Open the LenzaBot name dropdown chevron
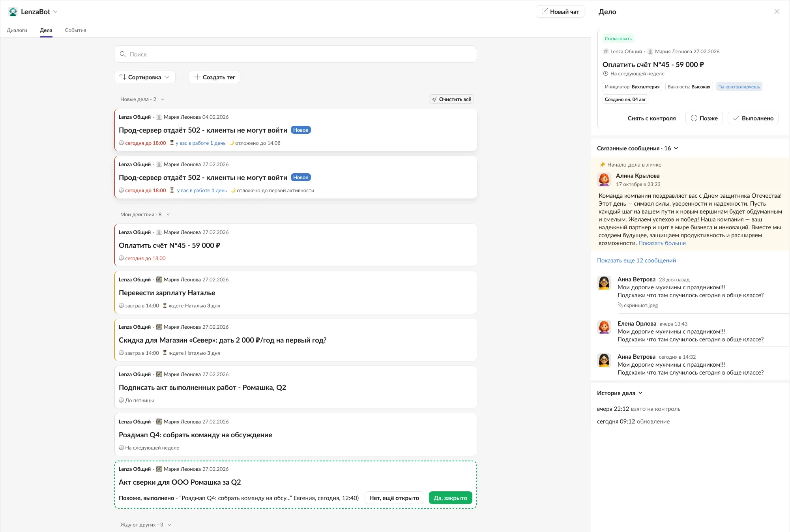Screen dimensions: 790x532 coord(55,12)
